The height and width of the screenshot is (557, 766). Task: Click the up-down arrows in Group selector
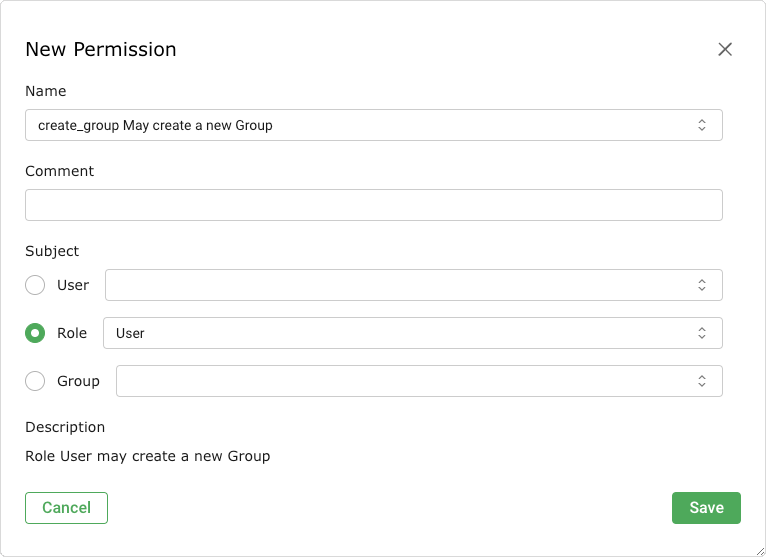point(702,381)
